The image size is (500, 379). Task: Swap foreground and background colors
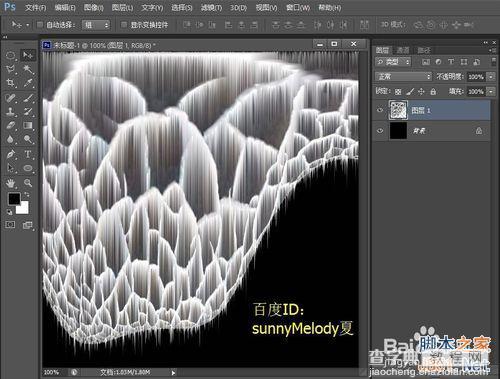pyautogui.click(x=26, y=194)
